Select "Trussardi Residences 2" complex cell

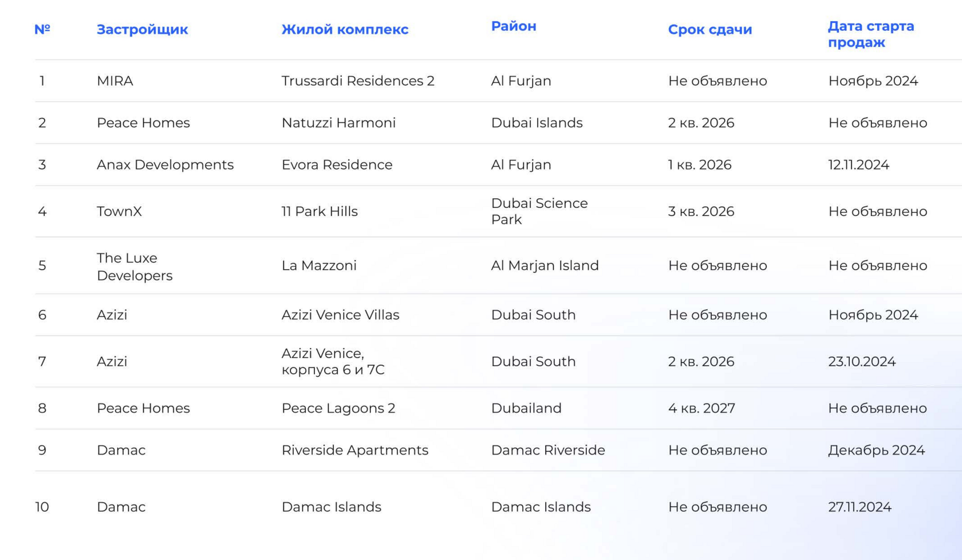click(358, 81)
